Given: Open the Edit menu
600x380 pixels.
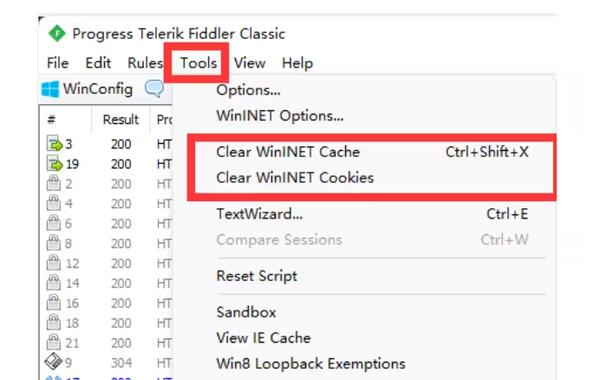Looking at the screenshot, I should click(98, 63).
